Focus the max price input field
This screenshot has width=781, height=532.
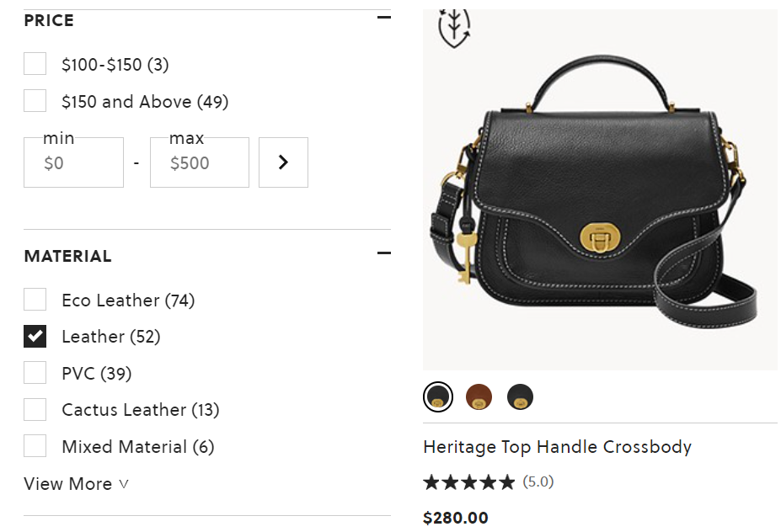[x=200, y=163]
